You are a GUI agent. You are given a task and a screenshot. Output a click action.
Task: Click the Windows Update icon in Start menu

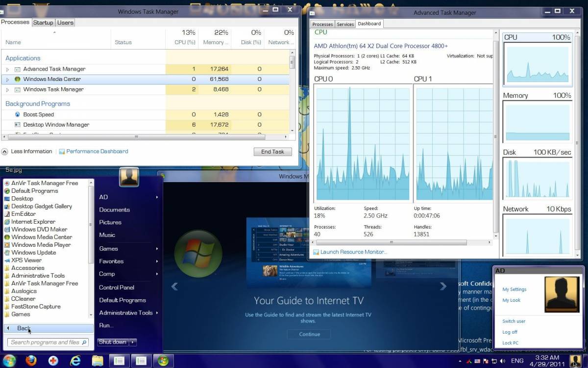click(7, 253)
